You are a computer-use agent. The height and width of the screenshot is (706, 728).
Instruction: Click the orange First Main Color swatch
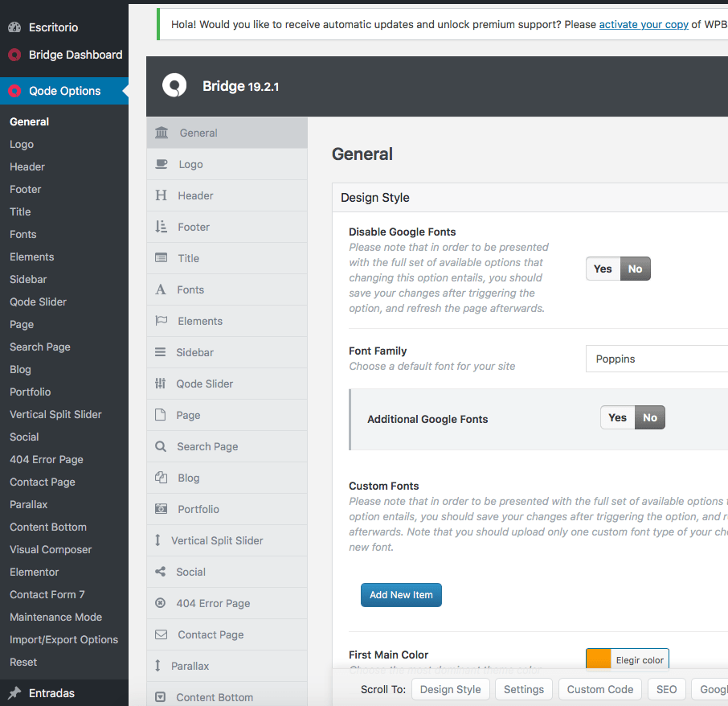pyautogui.click(x=599, y=659)
